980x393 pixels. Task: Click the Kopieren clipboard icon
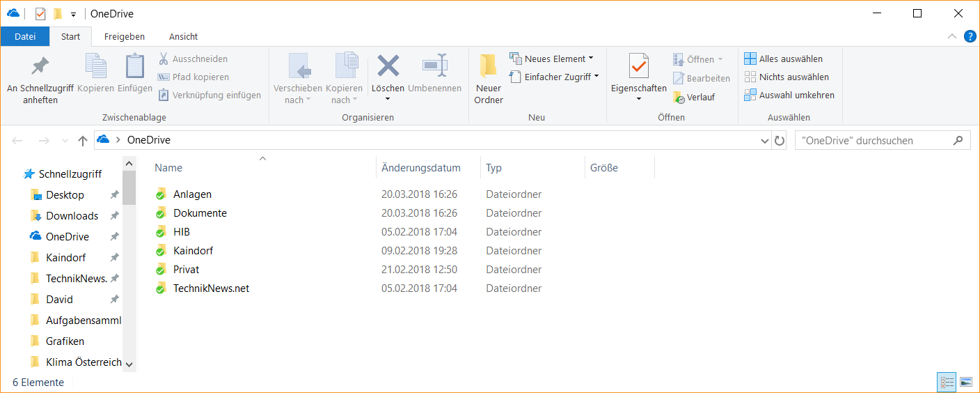tap(96, 66)
